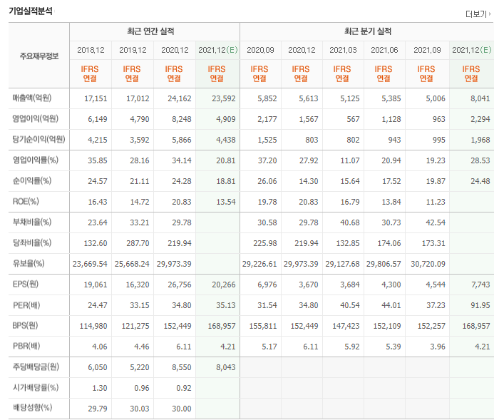504x420 pixels.
Task: Click the 287.70 quick ratio value
Action: pyautogui.click(x=138, y=243)
